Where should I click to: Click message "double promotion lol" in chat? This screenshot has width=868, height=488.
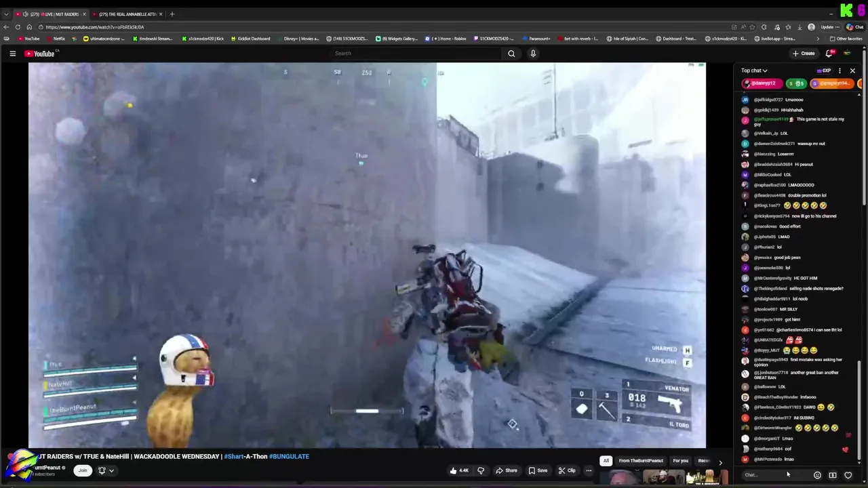point(807,195)
